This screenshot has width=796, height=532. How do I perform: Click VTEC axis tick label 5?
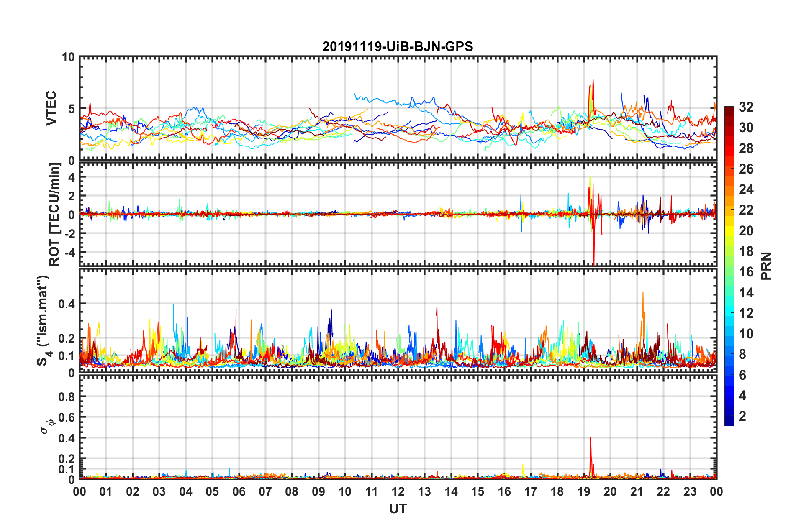coord(72,109)
